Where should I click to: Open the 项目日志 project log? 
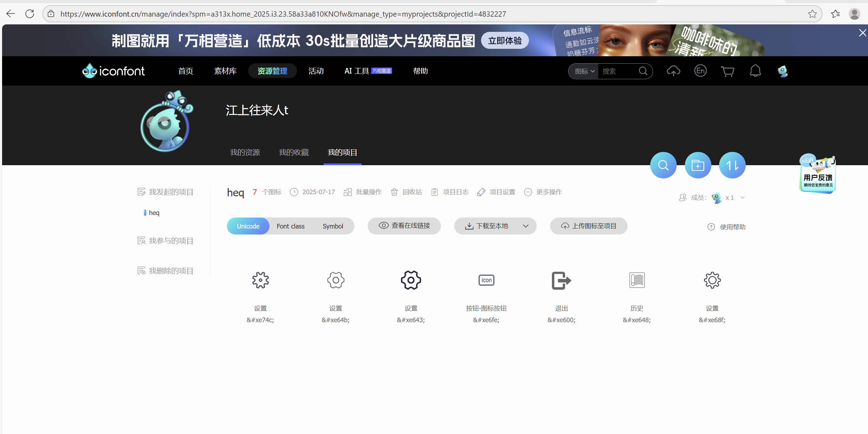click(450, 192)
